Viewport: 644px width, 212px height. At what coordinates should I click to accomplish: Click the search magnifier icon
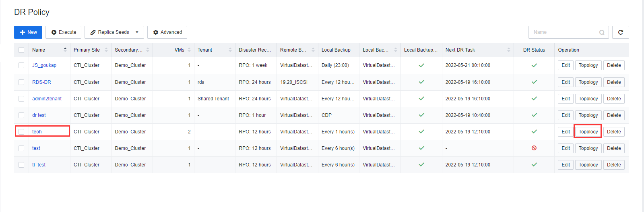click(x=602, y=32)
